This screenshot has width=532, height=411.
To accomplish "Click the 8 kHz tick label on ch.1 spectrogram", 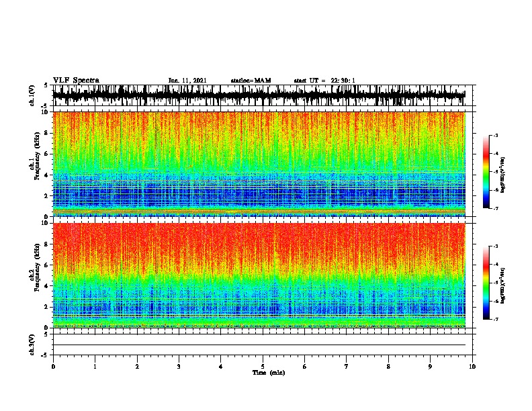I will pyautogui.click(x=46, y=133).
